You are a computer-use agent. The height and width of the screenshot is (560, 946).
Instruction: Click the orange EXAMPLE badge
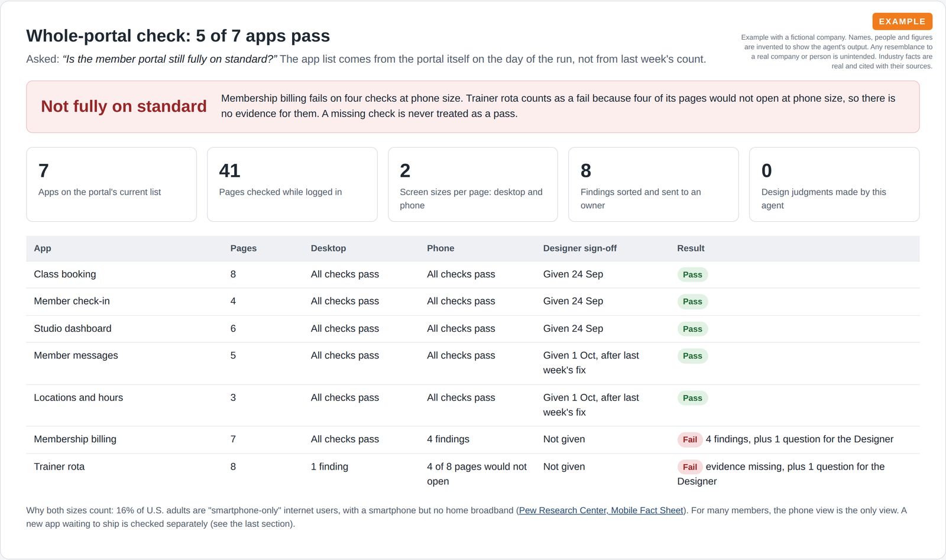(902, 21)
